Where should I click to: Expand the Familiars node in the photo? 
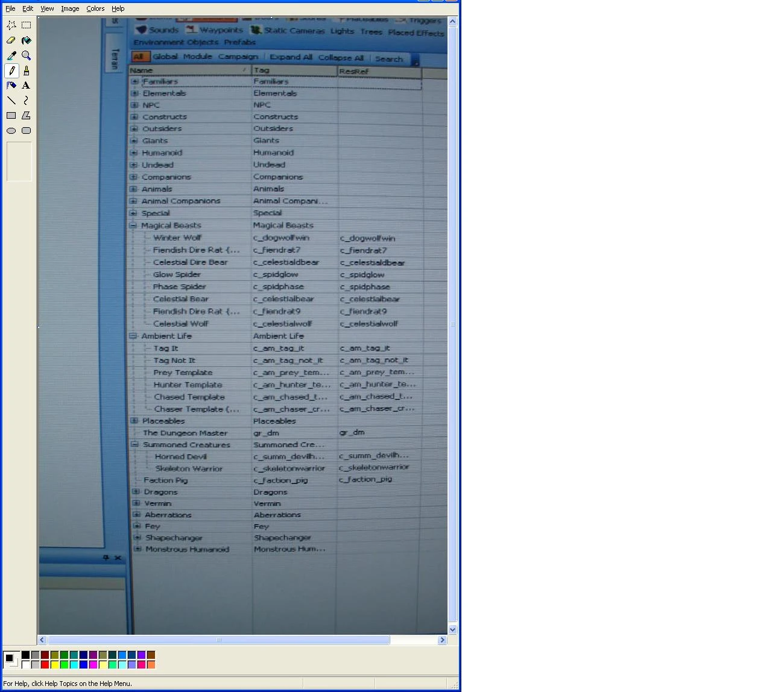click(x=135, y=81)
